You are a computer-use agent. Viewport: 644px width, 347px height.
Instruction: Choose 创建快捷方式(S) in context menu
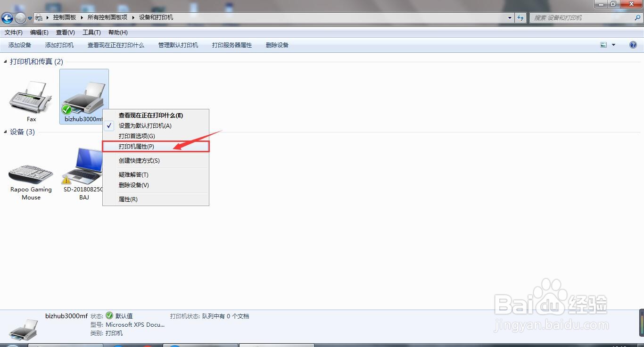pyautogui.click(x=156, y=161)
